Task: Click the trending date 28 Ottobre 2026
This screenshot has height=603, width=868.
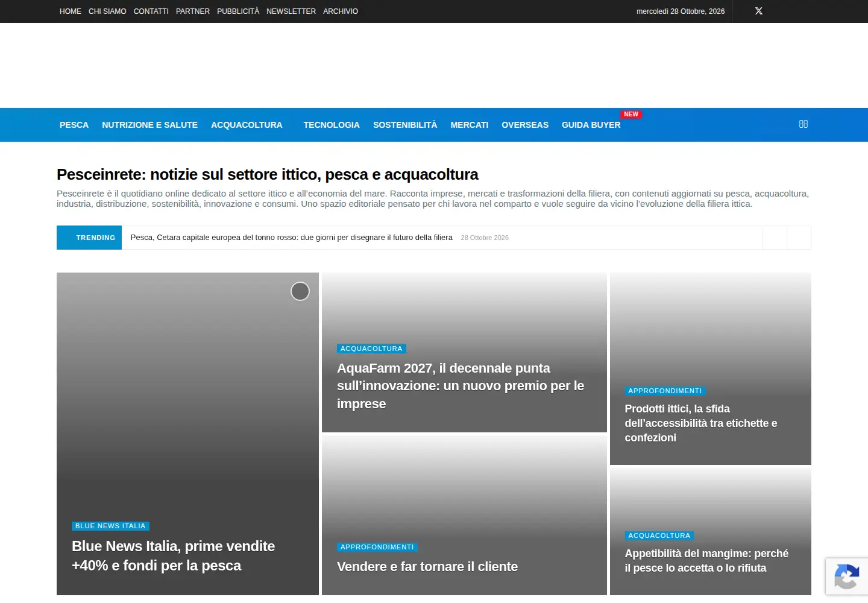Action: (485, 238)
